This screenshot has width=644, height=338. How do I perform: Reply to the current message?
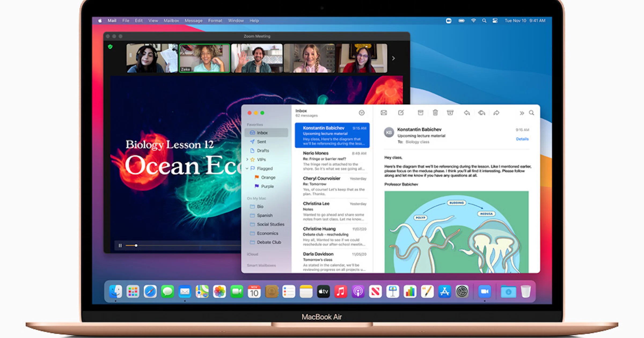coord(467,113)
